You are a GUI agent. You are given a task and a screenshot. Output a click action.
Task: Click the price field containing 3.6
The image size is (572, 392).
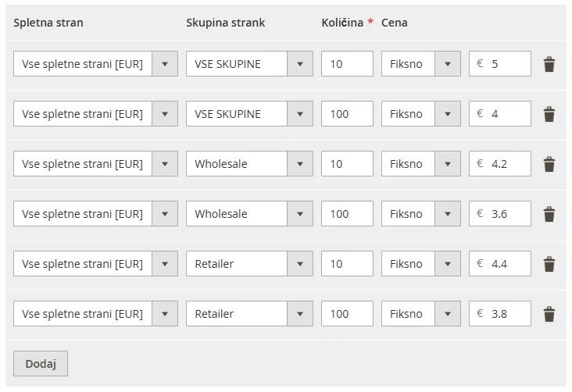click(x=506, y=214)
